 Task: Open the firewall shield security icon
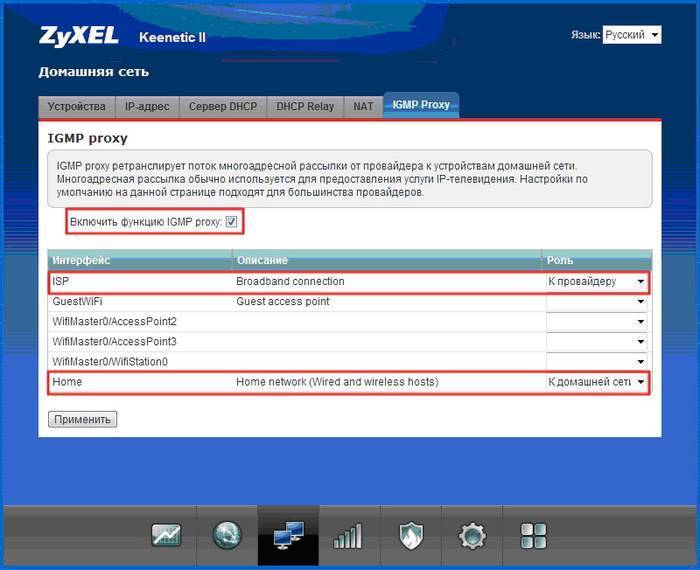coord(411,536)
